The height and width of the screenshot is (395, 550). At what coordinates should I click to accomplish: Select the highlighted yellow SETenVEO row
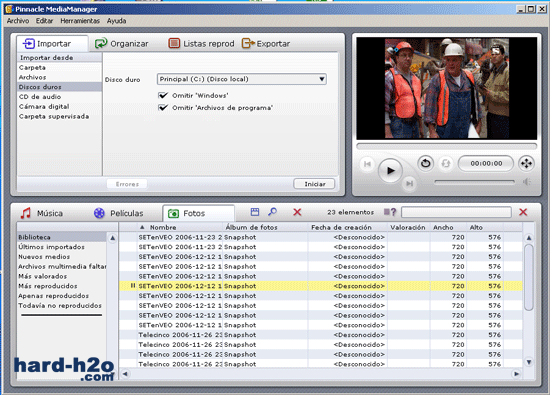[321, 286]
